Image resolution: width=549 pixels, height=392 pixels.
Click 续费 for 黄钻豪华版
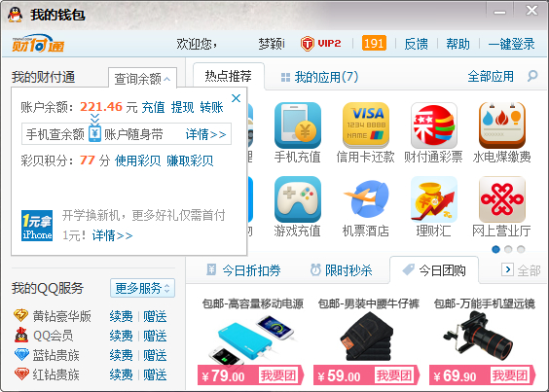point(121,316)
